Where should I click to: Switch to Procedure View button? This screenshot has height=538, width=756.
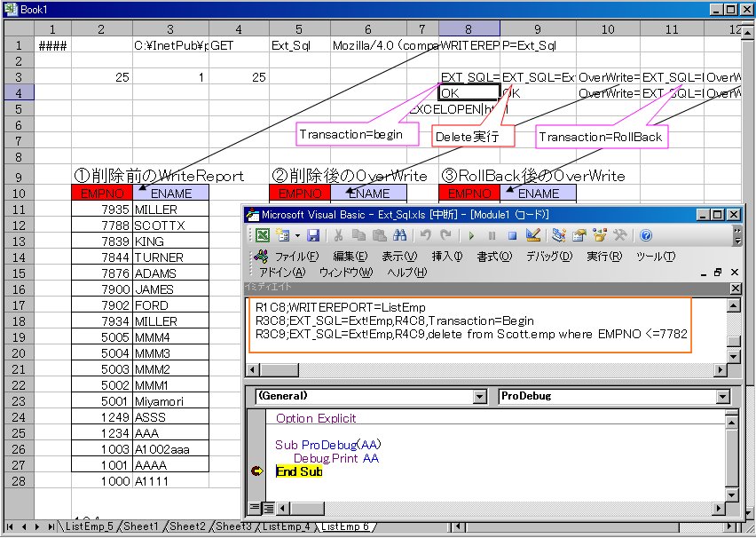(x=255, y=508)
